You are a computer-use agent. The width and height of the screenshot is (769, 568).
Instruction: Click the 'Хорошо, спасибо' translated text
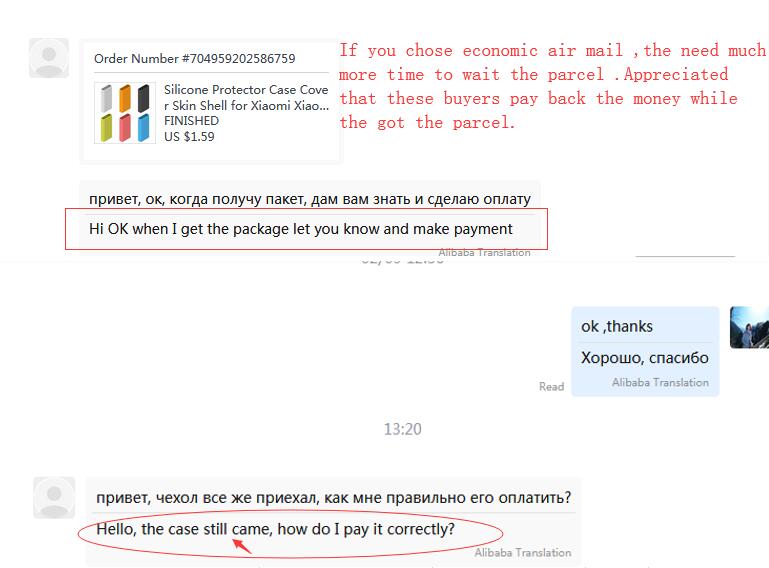[644, 358]
